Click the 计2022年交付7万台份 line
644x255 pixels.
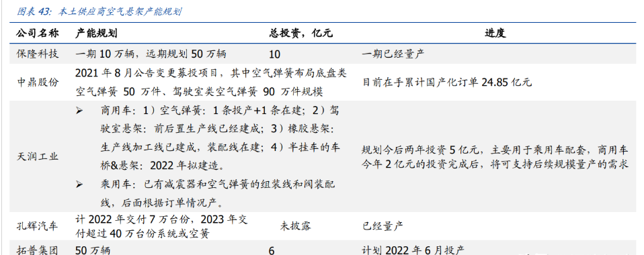162,219
